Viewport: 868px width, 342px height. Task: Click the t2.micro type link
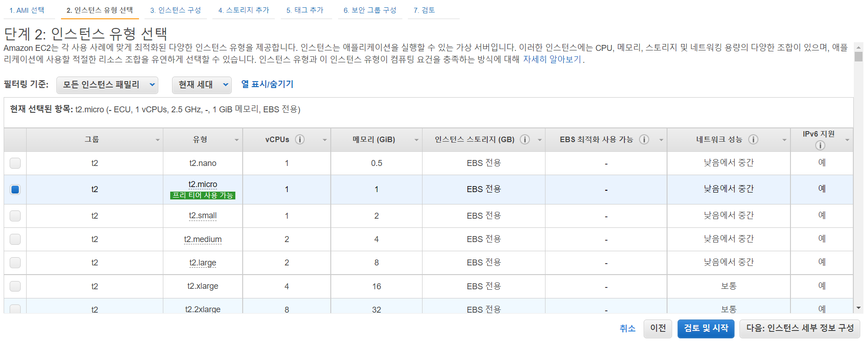(203, 184)
